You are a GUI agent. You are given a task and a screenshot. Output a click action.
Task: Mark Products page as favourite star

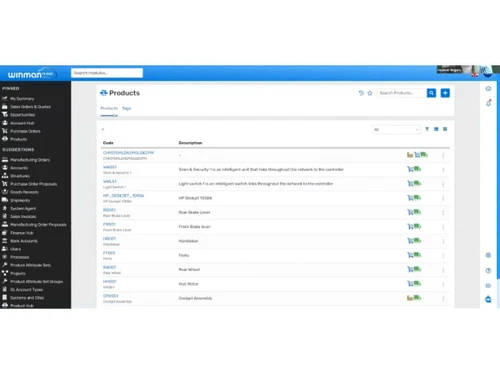click(x=370, y=93)
